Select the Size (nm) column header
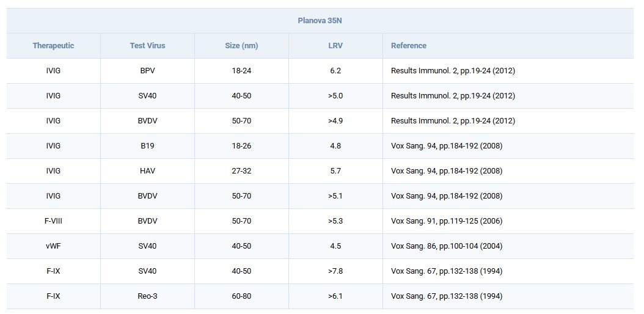This screenshot has height=314, width=644. point(241,46)
